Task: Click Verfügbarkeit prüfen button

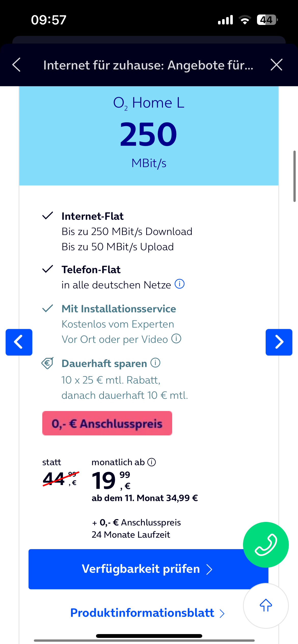Action: [148, 569]
